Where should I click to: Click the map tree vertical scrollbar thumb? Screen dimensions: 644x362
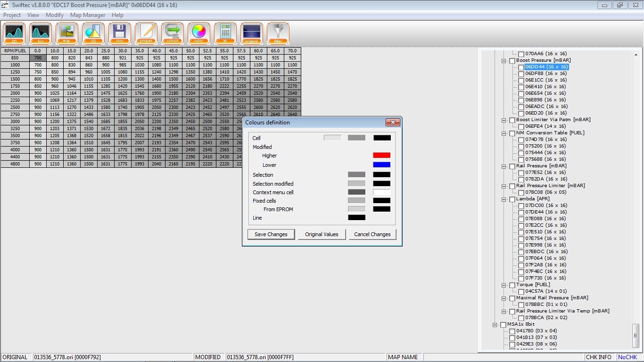pyautogui.click(x=636, y=335)
